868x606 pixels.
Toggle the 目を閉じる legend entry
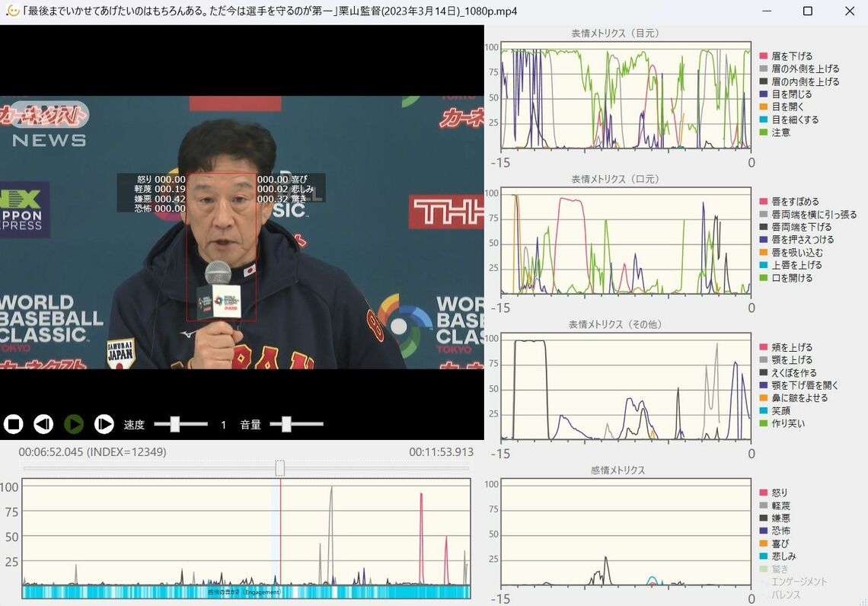(x=786, y=94)
